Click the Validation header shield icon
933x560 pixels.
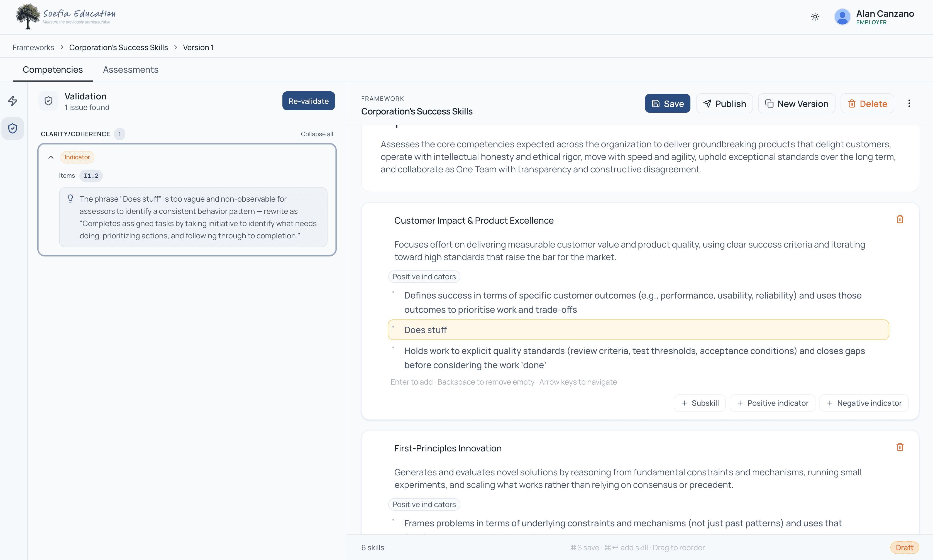pos(48,101)
